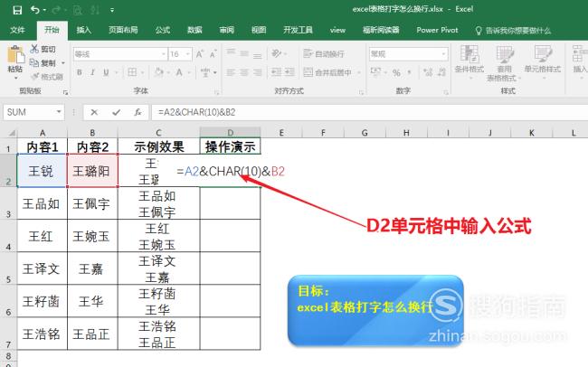Click Select All corner triangle
Viewport: 588px width, 367px height.
(x=12, y=133)
